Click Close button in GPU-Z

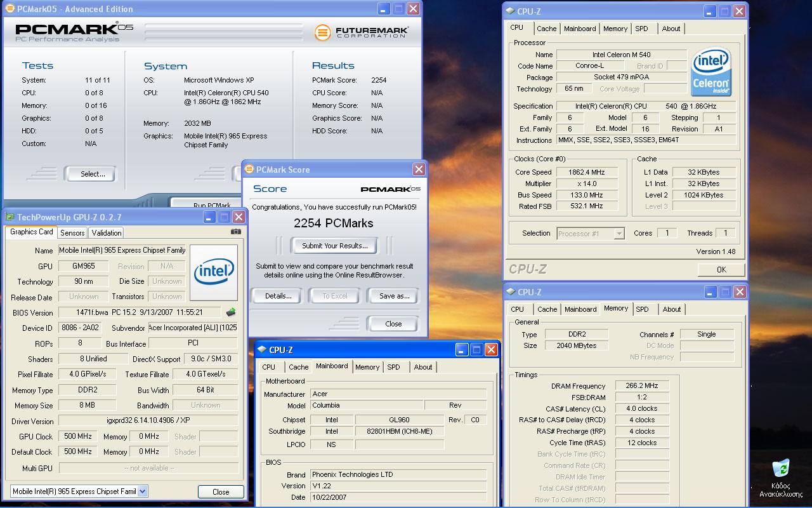221,491
